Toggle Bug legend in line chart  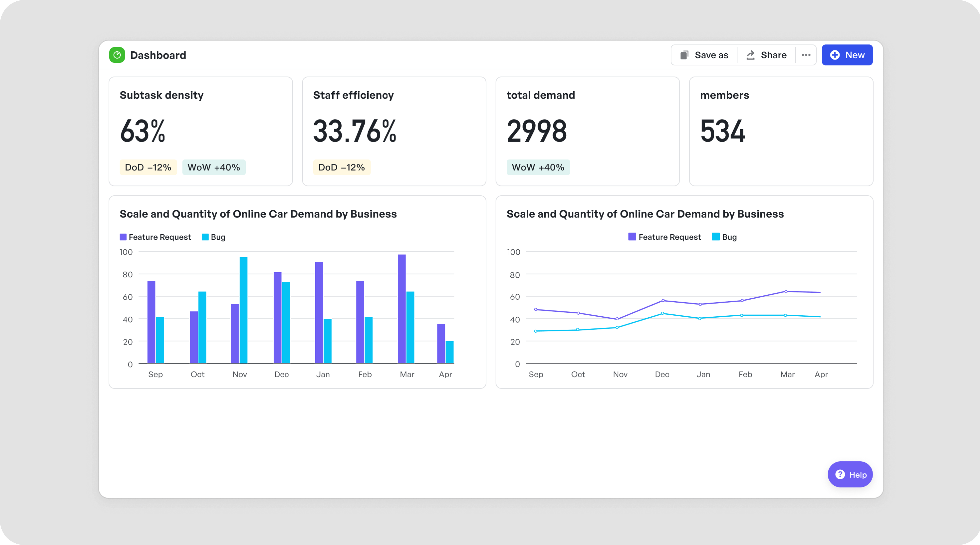click(x=724, y=237)
